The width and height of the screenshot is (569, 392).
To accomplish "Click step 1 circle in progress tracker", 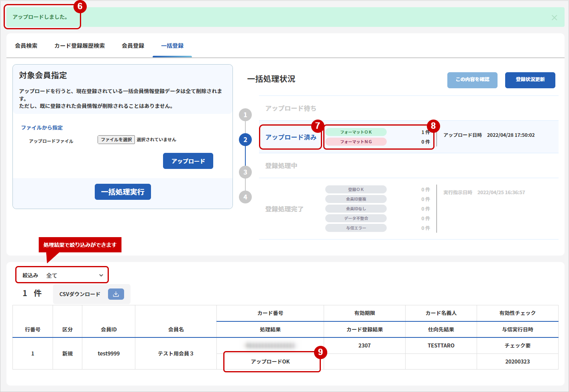I will click(245, 115).
